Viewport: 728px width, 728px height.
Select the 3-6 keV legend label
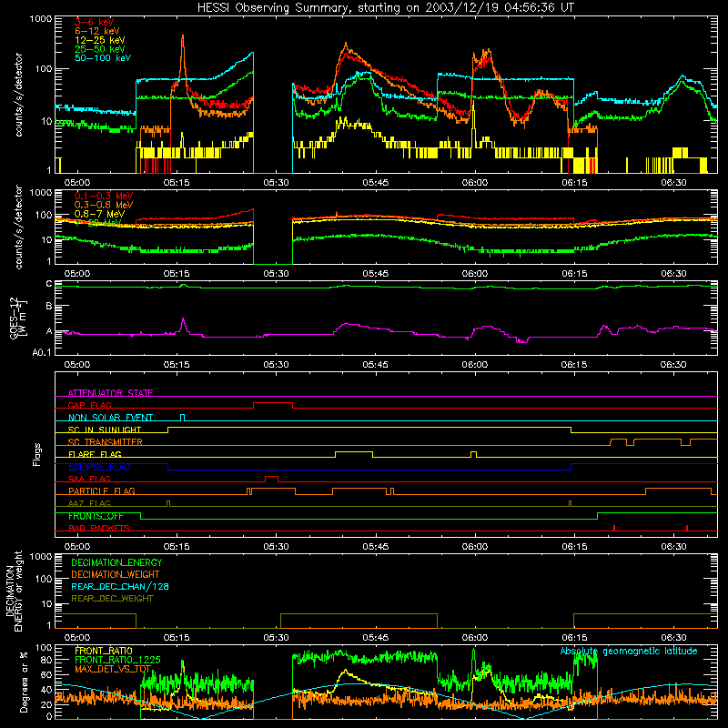point(95,22)
